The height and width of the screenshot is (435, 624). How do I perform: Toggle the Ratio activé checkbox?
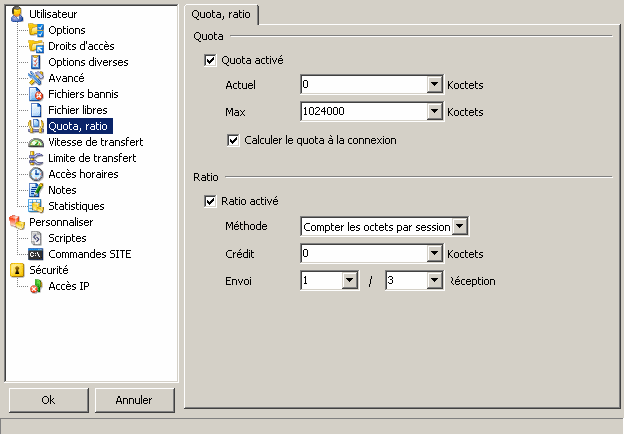210,201
